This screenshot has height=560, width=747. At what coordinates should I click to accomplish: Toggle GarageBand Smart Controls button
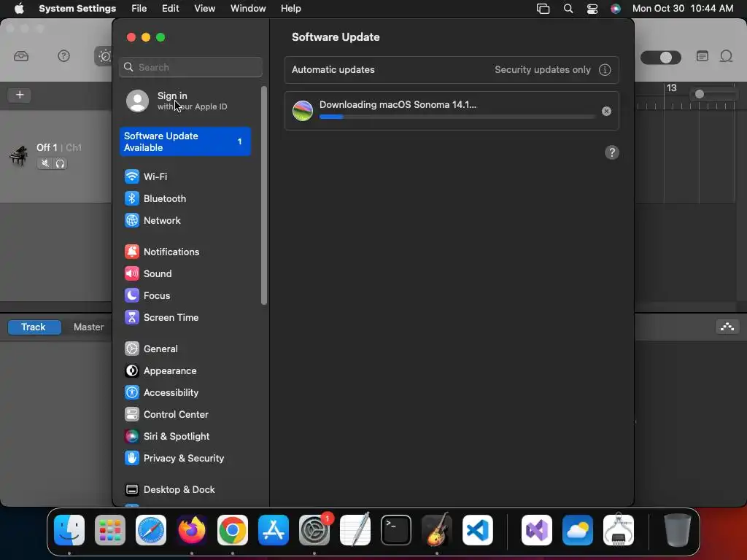tap(104, 57)
